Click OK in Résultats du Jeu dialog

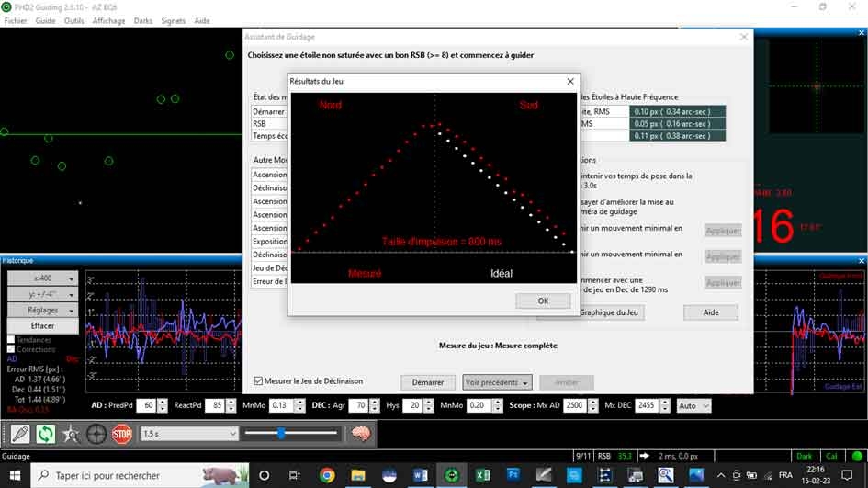coord(543,301)
